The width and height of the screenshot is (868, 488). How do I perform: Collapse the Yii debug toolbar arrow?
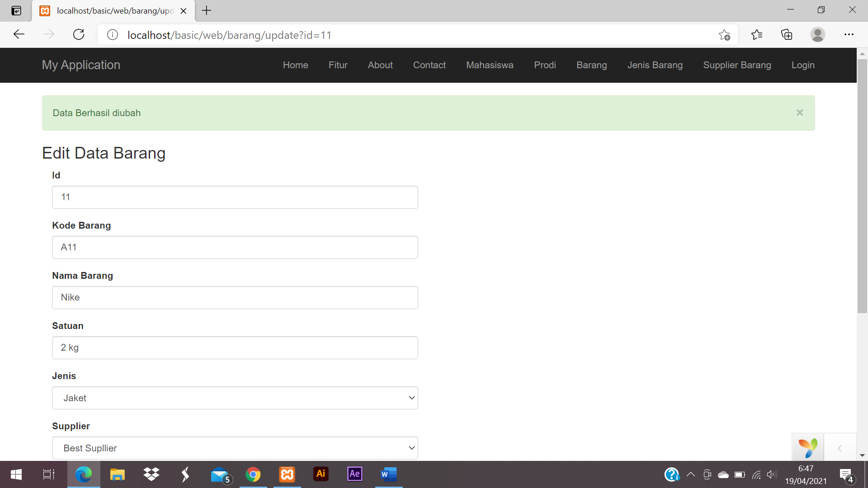tap(840, 448)
